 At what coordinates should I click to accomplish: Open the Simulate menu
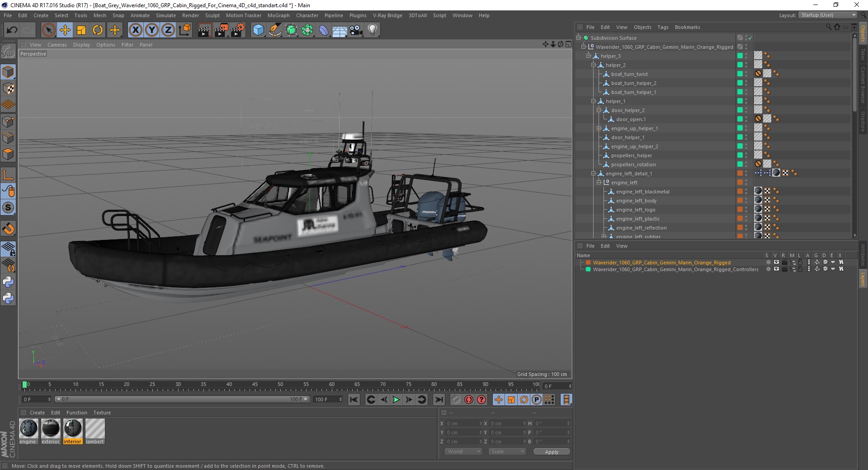click(x=166, y=15)
